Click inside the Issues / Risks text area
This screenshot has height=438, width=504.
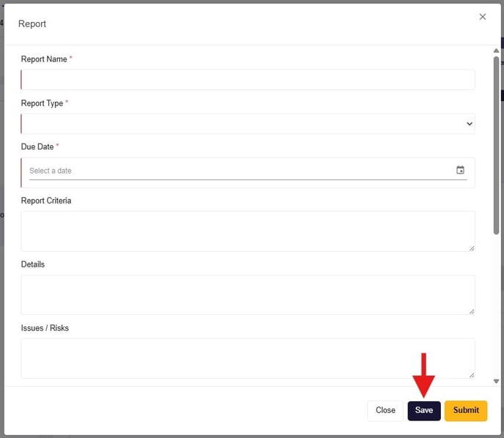[248, 358]
